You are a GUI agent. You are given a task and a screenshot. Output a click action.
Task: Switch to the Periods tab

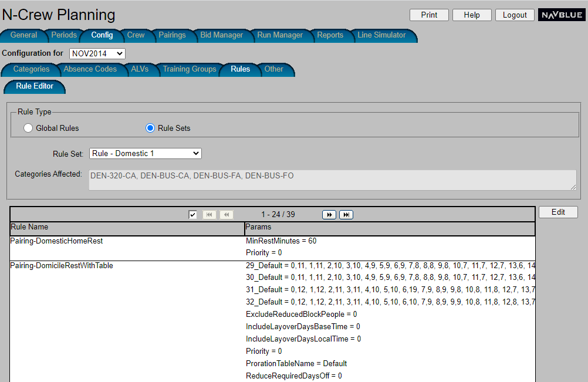[64, 35]
